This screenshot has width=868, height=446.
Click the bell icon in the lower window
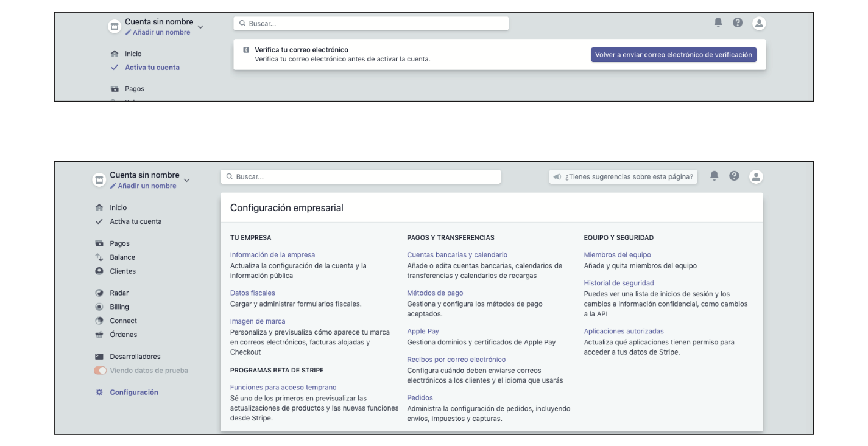pyautogui.click(x=715, y=176)
